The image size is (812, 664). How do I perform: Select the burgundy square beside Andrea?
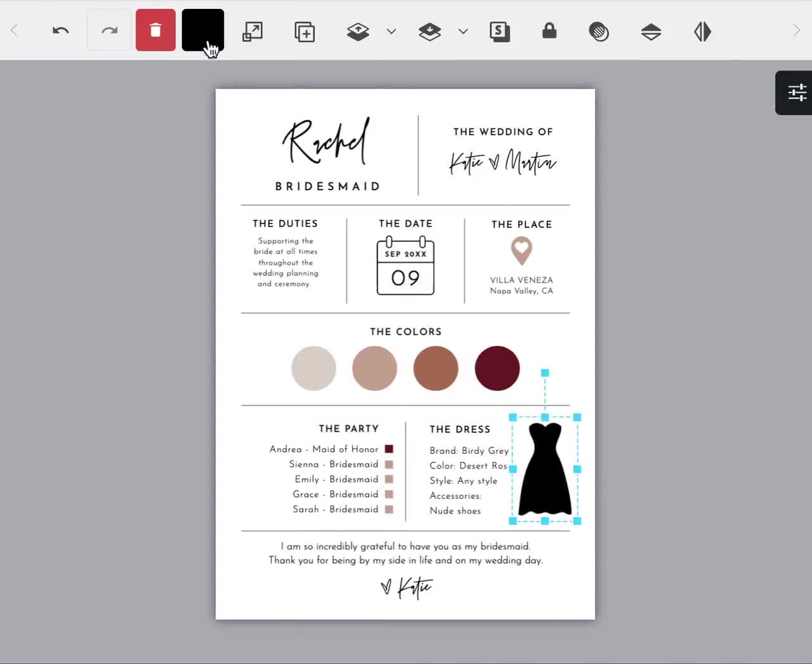click(389, 449)
